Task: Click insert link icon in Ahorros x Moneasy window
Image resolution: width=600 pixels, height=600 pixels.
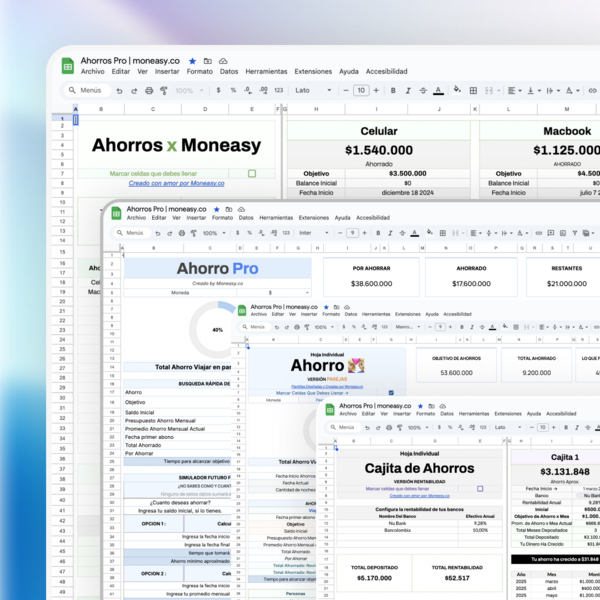Action: (592, 91)
